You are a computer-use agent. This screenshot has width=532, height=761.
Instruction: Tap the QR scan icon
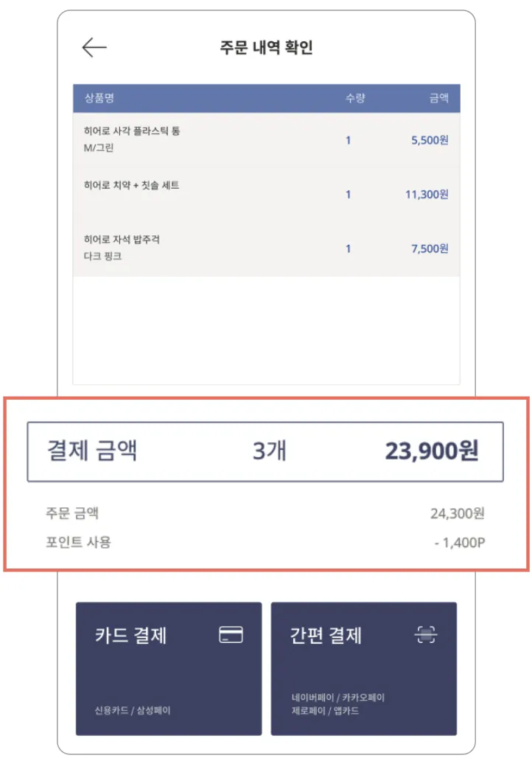(426, 634)
